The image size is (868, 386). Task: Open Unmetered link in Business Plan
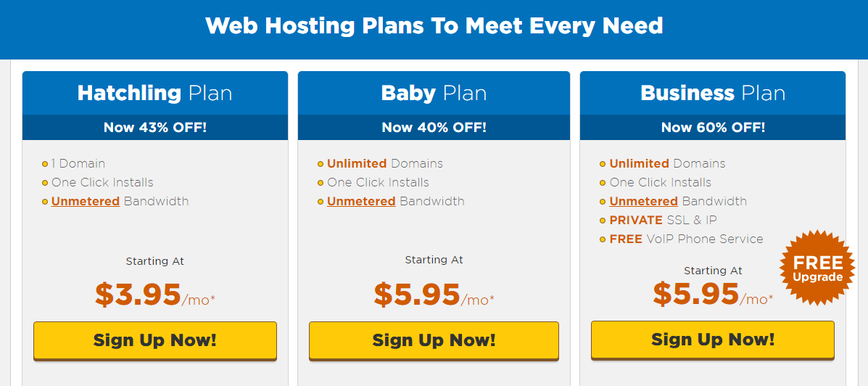(643, 201)
